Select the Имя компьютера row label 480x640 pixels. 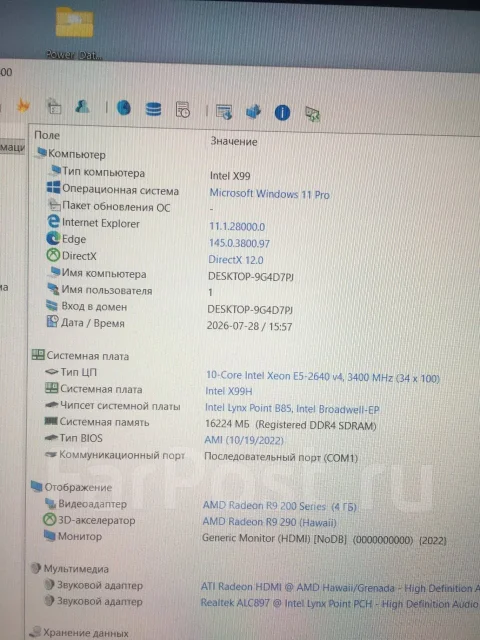pyautogui.click(x=104, y=273)
